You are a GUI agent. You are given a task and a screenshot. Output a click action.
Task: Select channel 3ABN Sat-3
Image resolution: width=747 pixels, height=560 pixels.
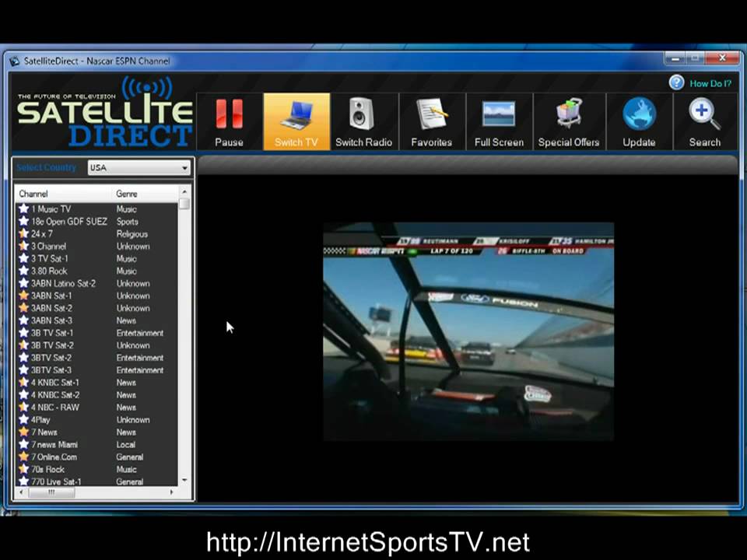(x=96, y=320)
